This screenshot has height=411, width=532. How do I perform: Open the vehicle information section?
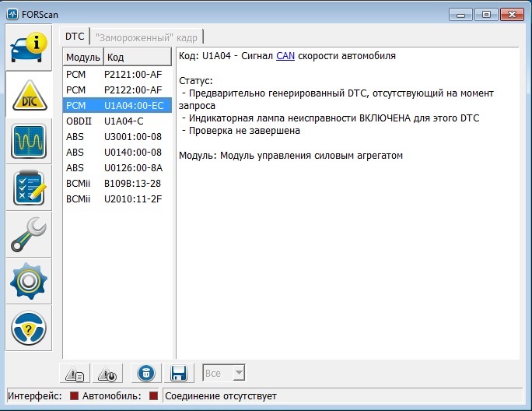[29, 47]
